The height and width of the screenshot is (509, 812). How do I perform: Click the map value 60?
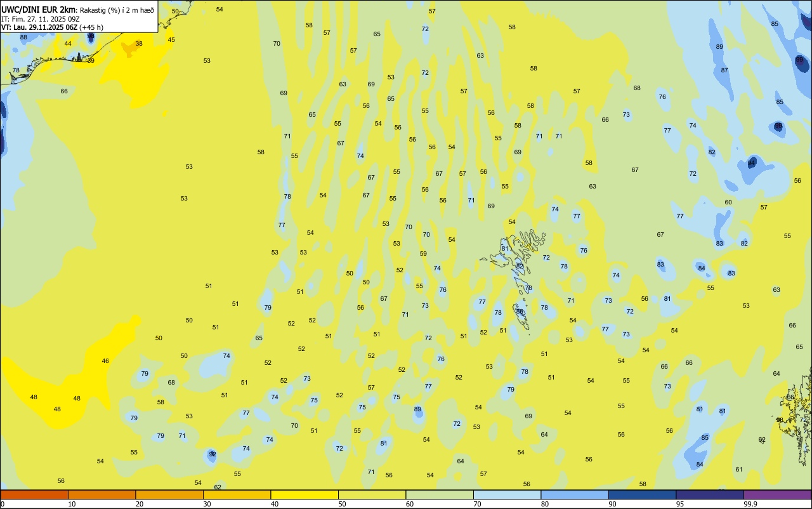[728, 202]
